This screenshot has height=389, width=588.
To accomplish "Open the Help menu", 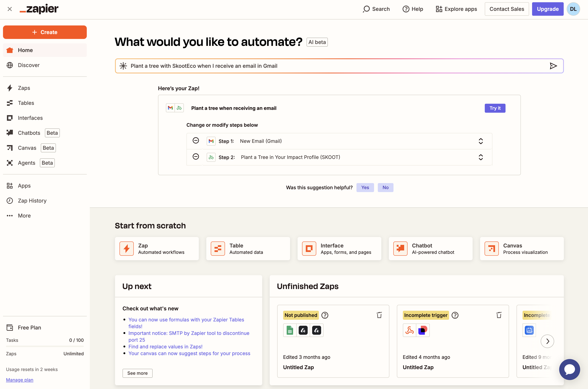I will coord(413,9).
